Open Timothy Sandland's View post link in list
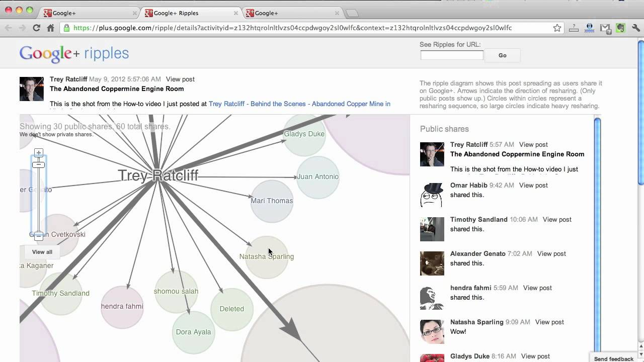The image size is (644, 362). pos(557,220)
